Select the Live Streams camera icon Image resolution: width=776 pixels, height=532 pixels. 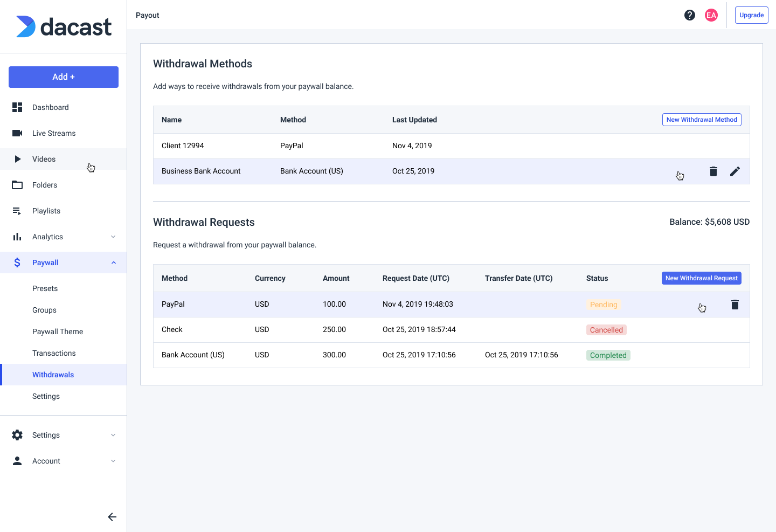(17, 133)
